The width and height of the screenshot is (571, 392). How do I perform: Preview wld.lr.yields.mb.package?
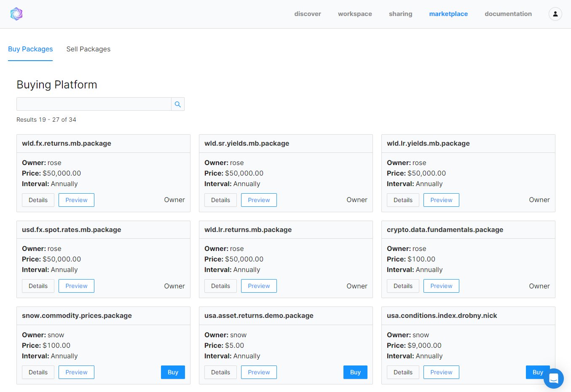[x=441, y=200]
